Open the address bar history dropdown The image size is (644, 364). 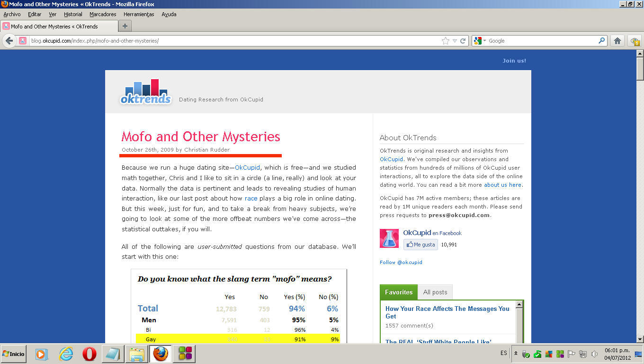[455, 41]
